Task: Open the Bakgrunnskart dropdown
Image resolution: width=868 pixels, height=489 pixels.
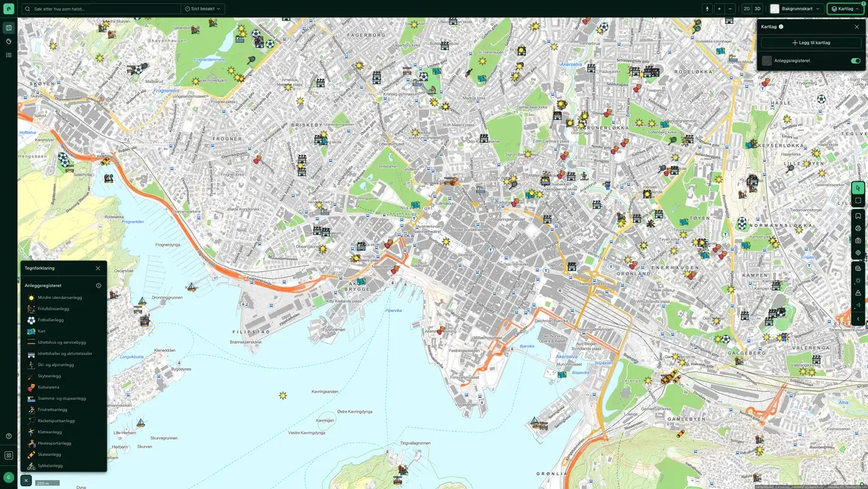Action: coord(795,9)
